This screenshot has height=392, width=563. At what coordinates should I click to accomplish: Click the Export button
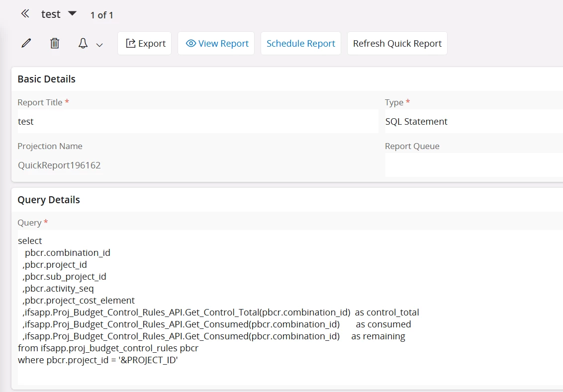pos(145,44)
